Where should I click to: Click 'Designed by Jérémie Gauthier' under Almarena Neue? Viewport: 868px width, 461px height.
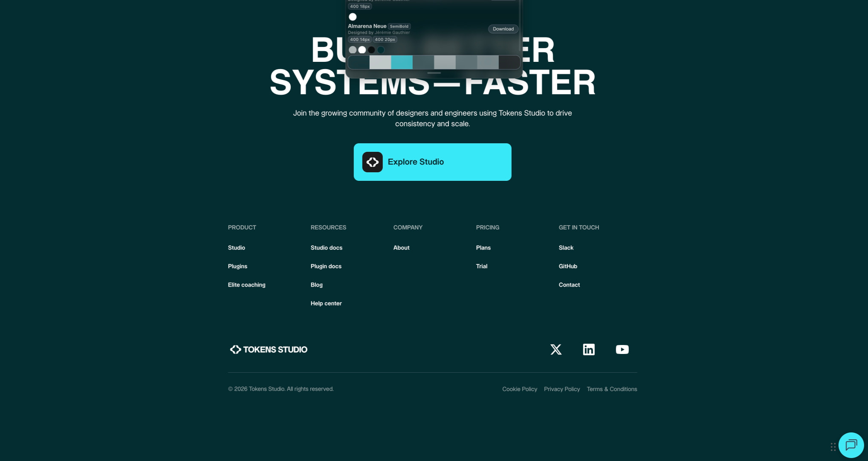pos(379,32)
